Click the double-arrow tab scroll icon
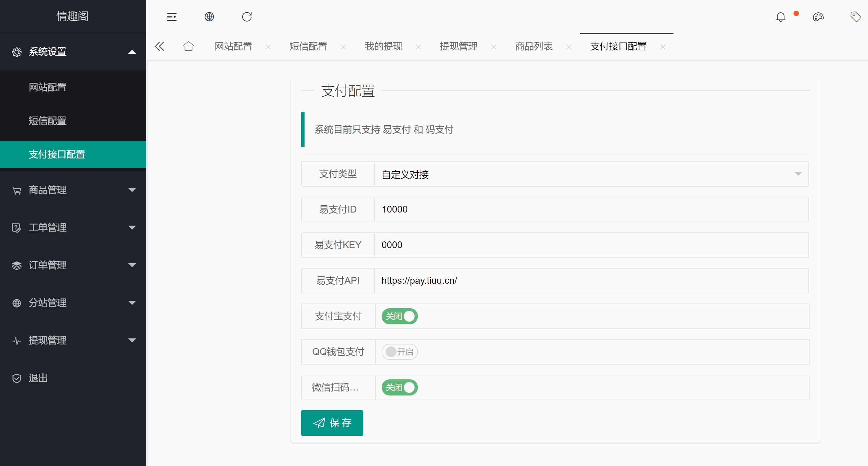Screen dimensions: 868x466 159,46
